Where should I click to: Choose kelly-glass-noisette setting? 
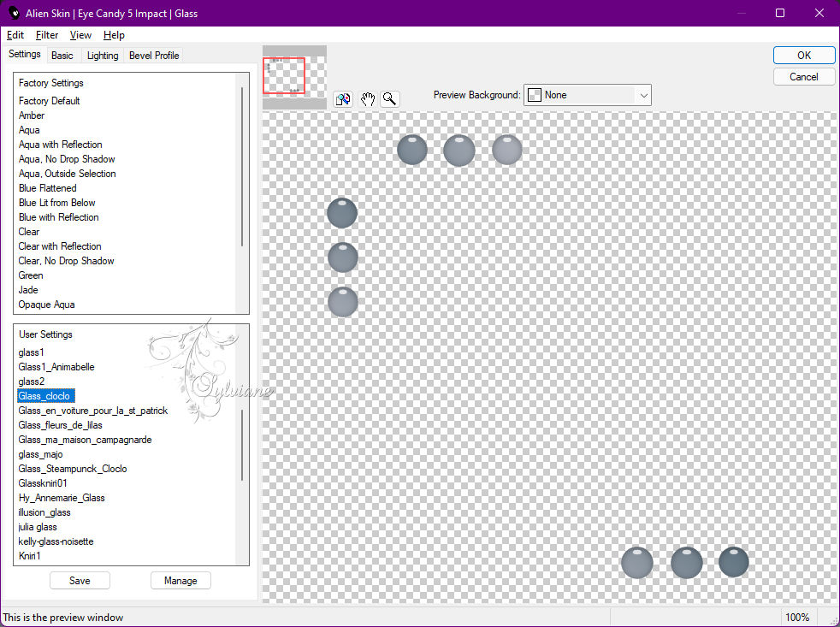(x=56, y=541)
